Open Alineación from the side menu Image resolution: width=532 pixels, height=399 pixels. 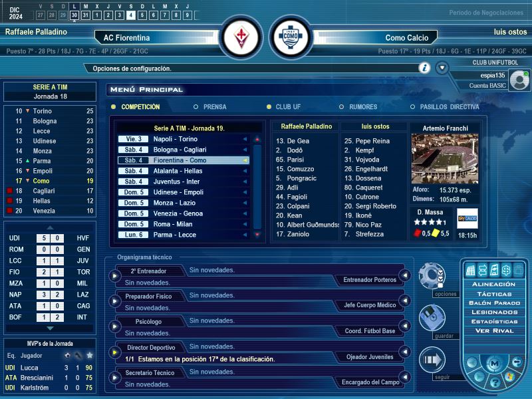pos(494,284)
